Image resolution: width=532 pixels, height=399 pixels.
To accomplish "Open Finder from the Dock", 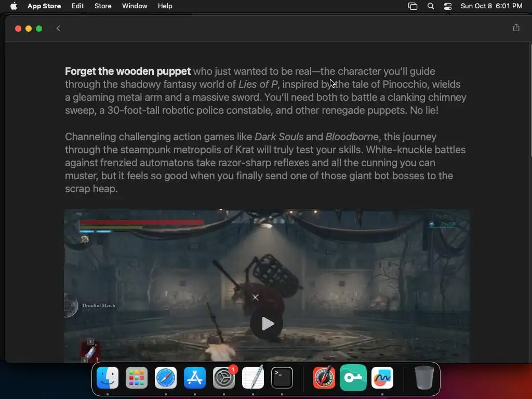I will point(108,378).
